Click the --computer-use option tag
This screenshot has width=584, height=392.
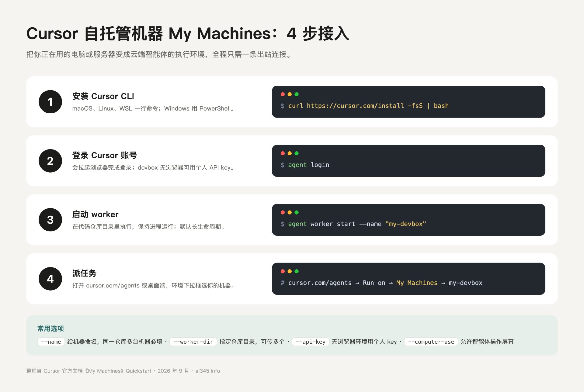coord(431,342)
